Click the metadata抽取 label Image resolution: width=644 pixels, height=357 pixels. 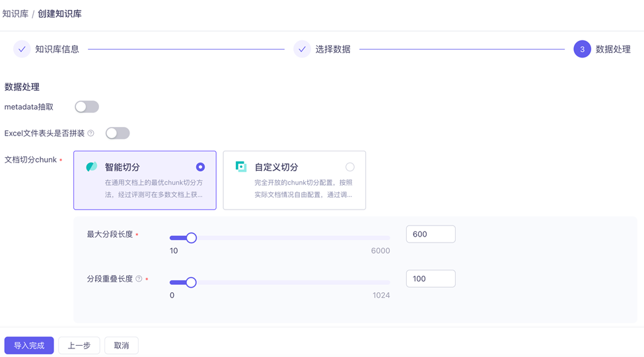pyautogui.click(x=29, y=107)
